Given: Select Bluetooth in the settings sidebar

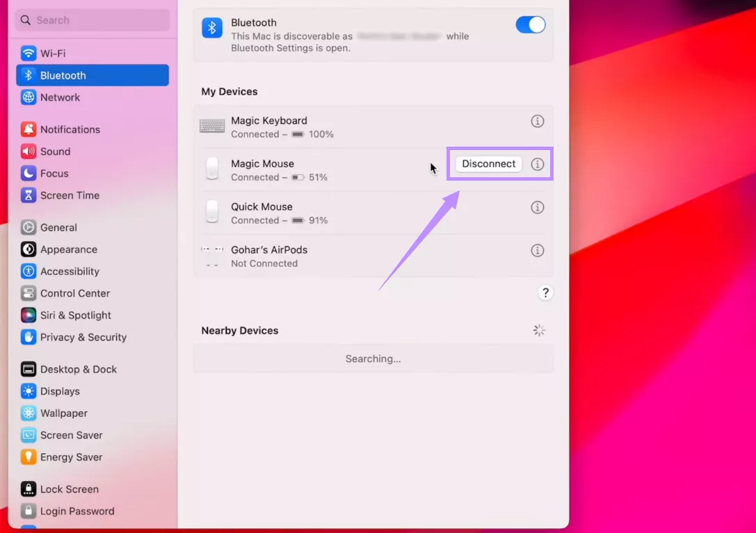Looking at the screenshot, I should [x=28, y=75].
